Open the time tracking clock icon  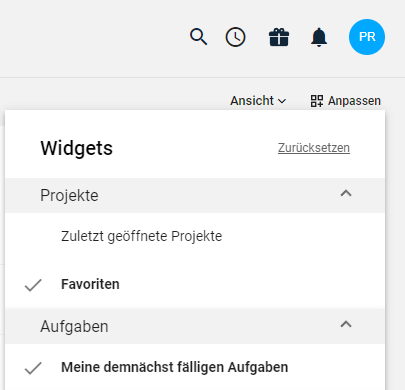[235, 37]
